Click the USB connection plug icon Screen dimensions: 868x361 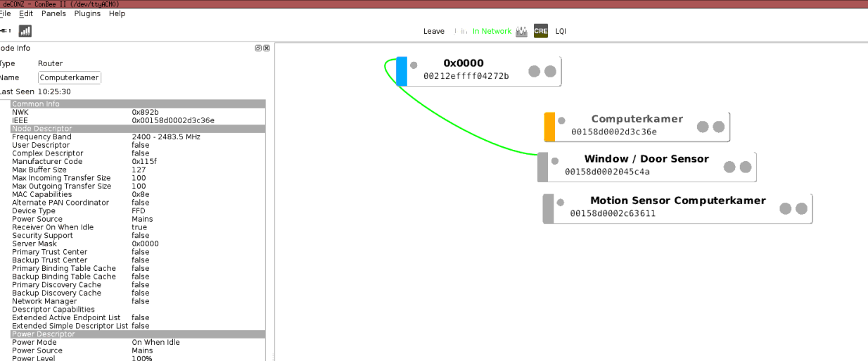click(x=5, y=31)
